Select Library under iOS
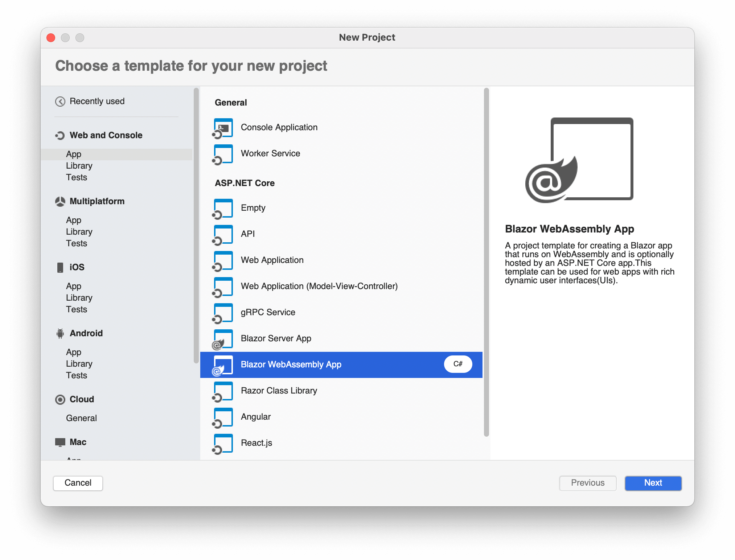Viewport: 735px width, 560px height. [79, 298]
